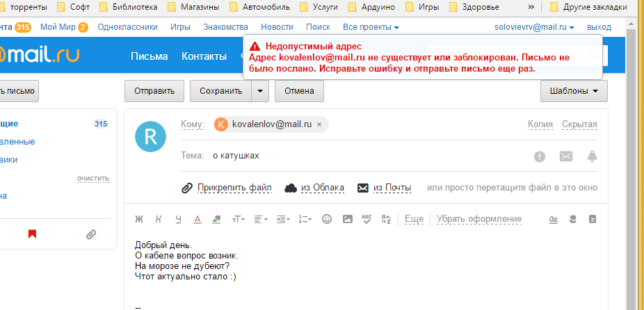This screenshot has width=644, height=310.
Task: Expand the Все проекты dropdown
Action: (x=371, y=28)
